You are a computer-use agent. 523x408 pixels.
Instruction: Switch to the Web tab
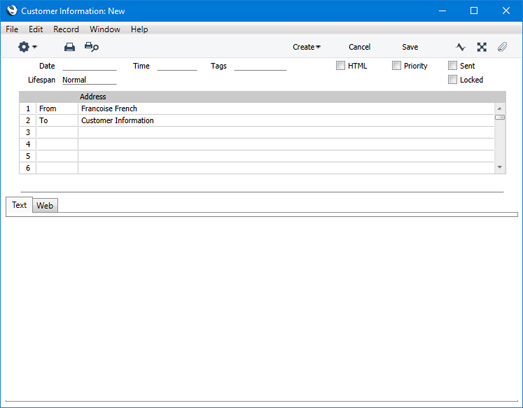(45, 206)
